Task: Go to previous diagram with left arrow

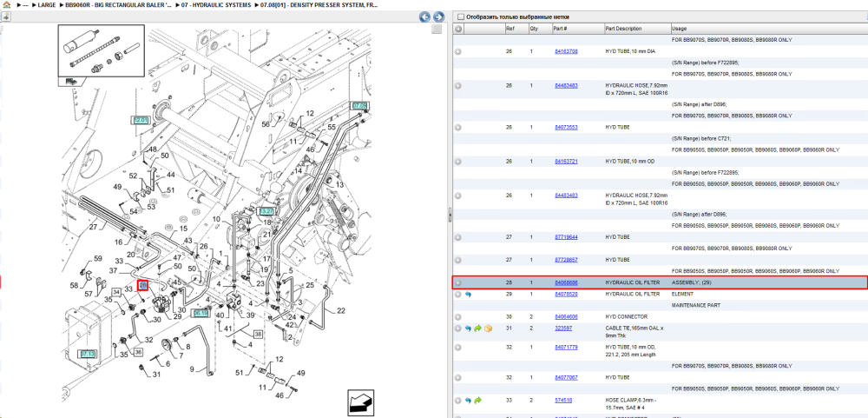Action: [424, 17]
